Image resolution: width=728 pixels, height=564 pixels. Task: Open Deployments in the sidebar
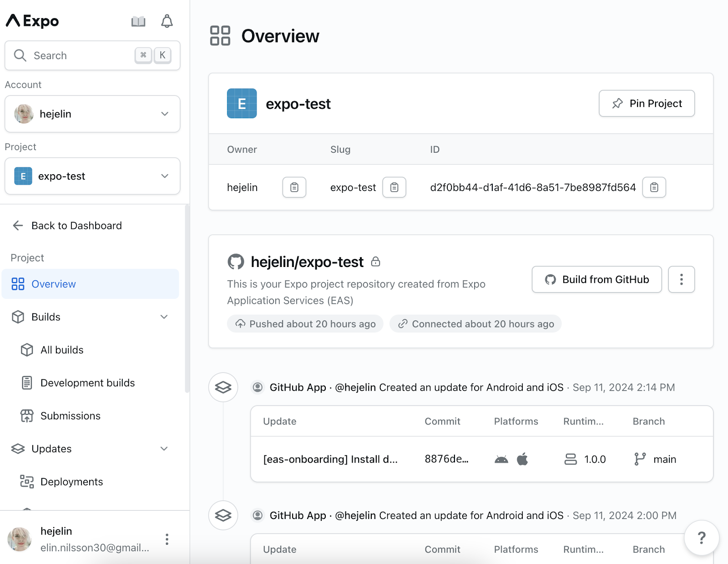[x=71, y=481]
